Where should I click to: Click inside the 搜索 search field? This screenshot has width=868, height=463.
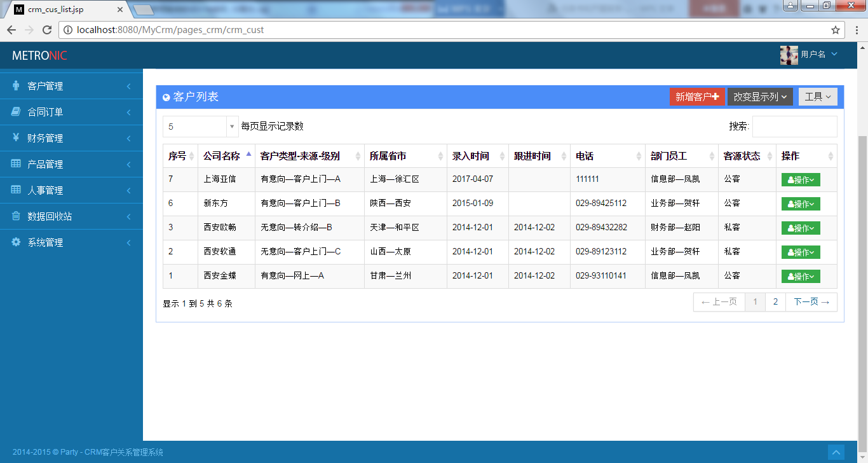[795, 126]
